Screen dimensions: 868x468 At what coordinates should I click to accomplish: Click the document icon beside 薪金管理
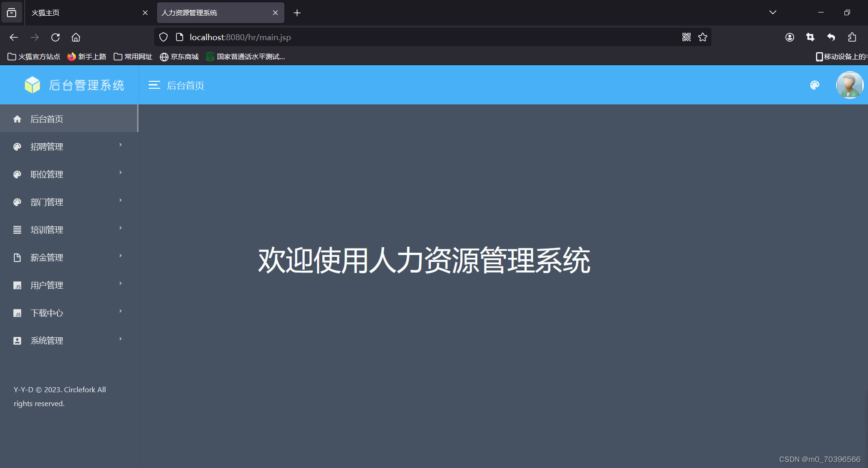pos(17,257)
